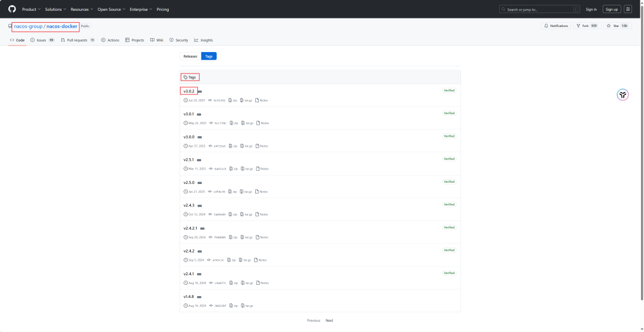Click Sign in
The width and height of the screenshot is (644, 332).
(x=591, y=9)
